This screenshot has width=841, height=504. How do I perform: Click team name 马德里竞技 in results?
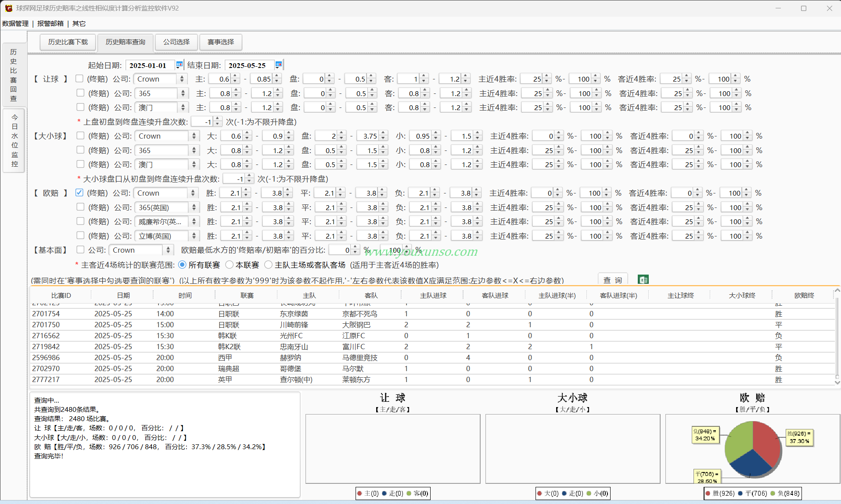(x=360, y=357)
